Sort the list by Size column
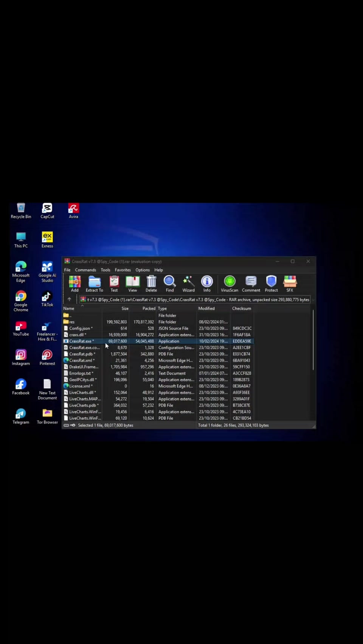Image resolution: width=363 pixels, height=644 pixels. (116, 308)
